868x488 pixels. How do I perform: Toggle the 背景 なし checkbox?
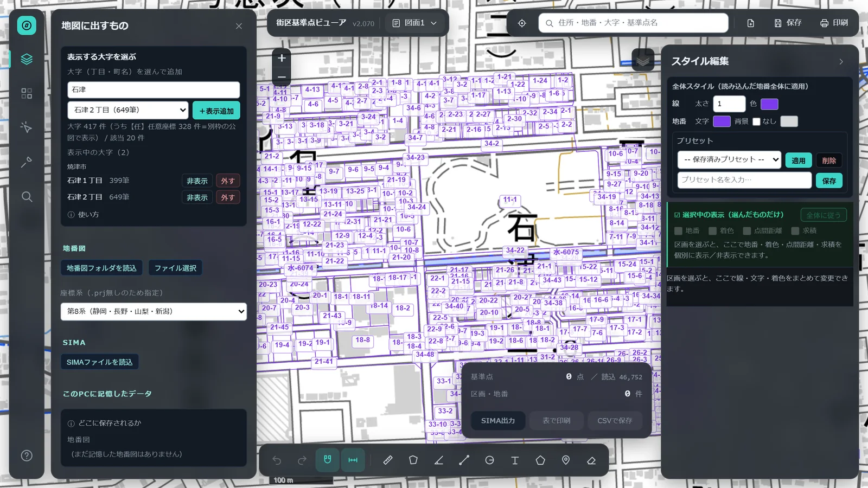(756, 121)
